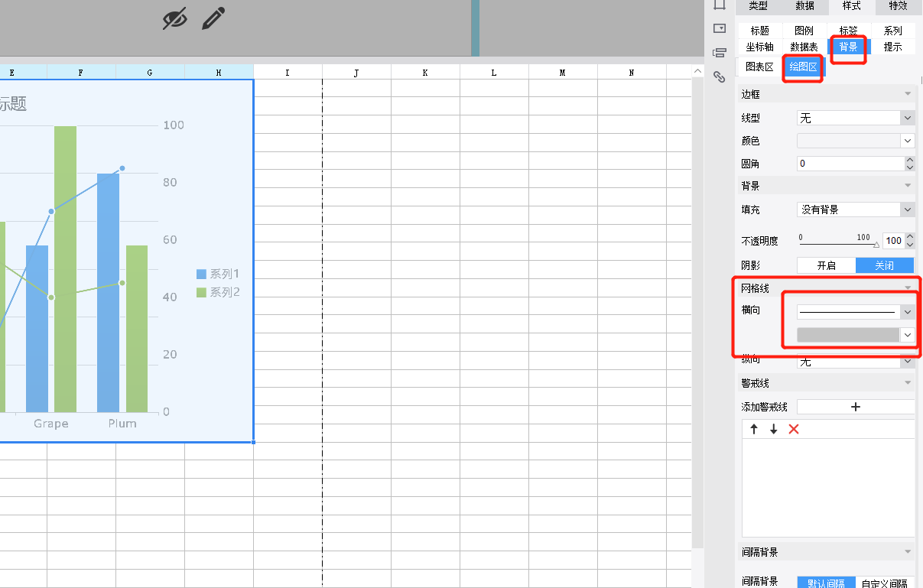Adjust opacity with the stepper arrows
The image size is (923, 588).
(910, 241)
